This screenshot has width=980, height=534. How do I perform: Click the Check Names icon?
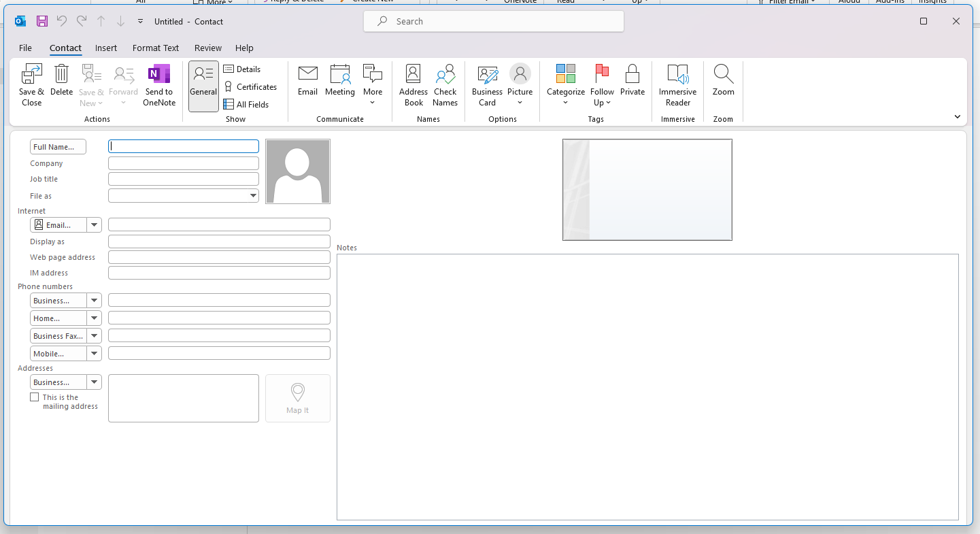(x=445, y=75)
